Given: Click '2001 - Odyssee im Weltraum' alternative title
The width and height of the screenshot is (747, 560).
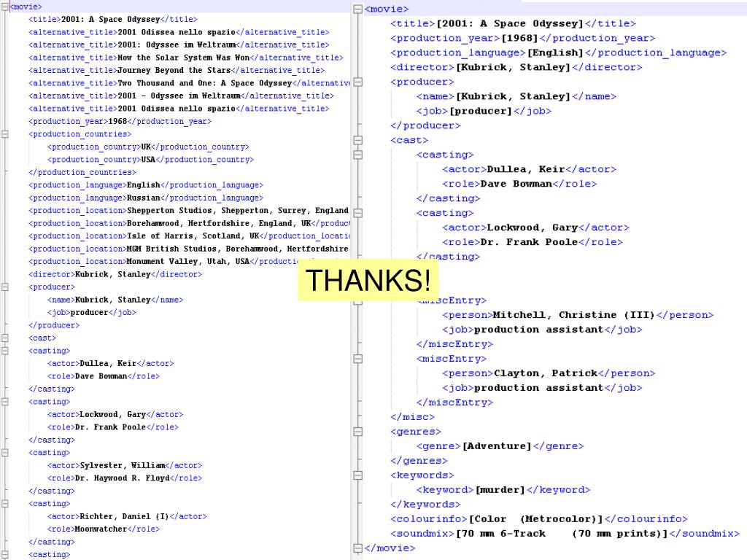Looking at the screenshot, I should [181, 96].
